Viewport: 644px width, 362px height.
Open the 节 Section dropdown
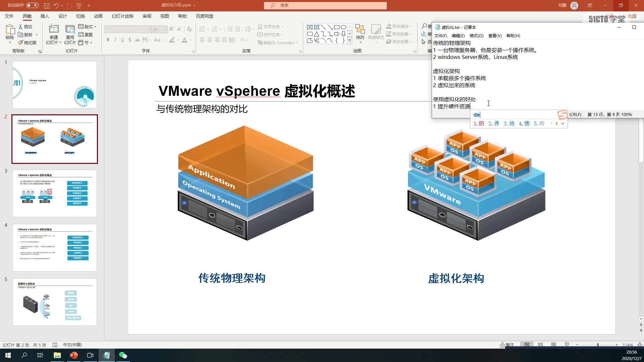pyautogui.click(x=85, y=43)
